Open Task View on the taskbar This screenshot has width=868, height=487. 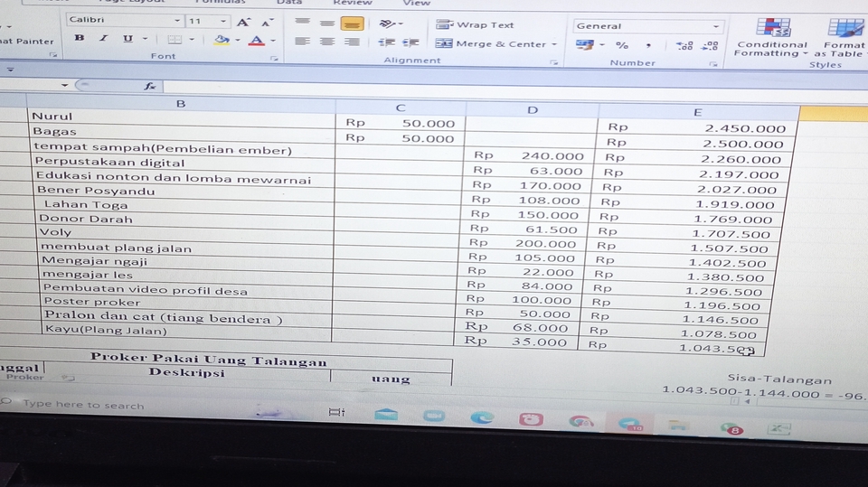(x=336, y=412)
